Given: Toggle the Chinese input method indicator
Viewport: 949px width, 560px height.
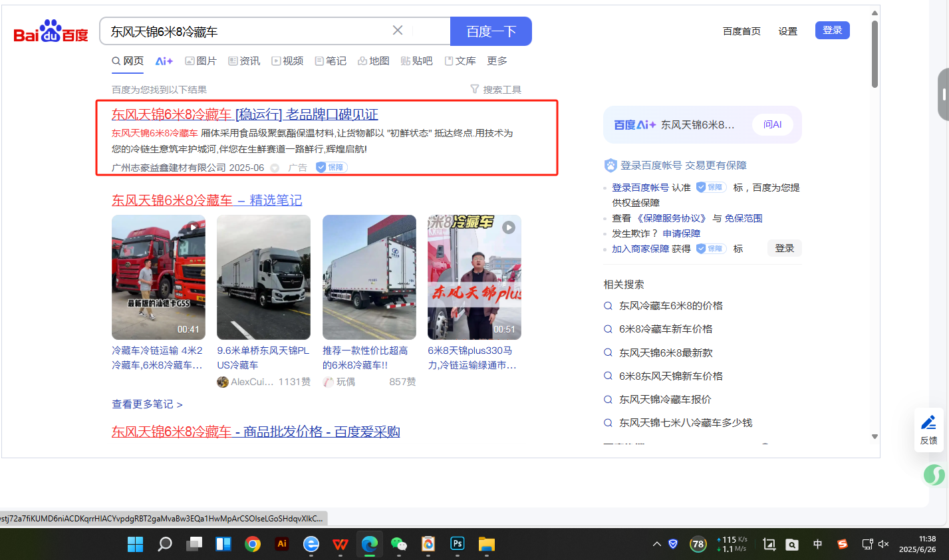Looking at the screenshot, I should pos(817,544).
